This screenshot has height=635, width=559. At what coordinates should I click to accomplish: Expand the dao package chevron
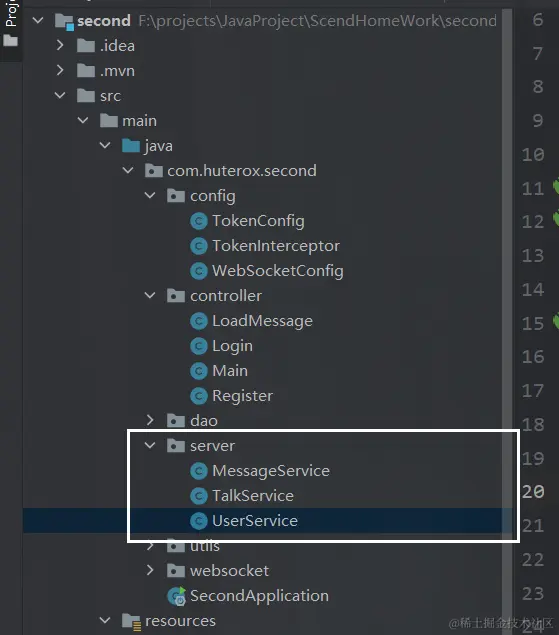click(x=150, y=420)
